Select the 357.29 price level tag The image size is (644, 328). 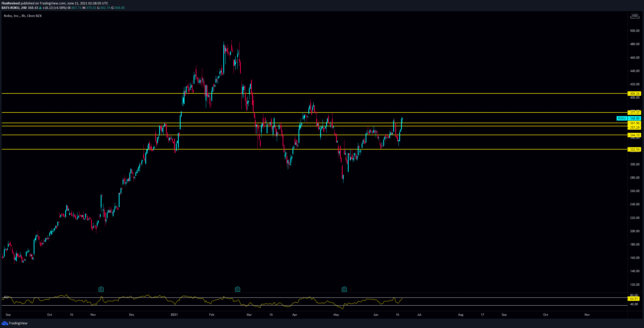pos(634,128)
